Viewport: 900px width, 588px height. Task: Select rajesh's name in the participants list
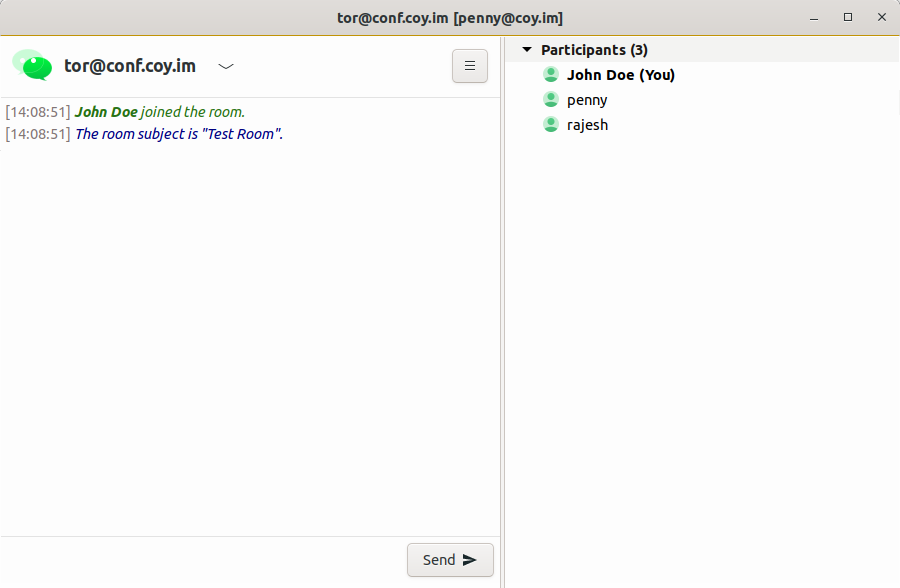tap(587, 125)
